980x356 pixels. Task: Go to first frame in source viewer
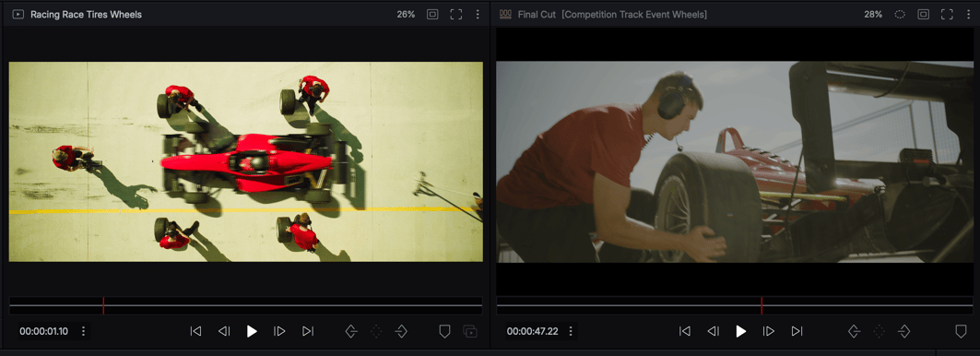pyautogui.click(x=195, y=331)
